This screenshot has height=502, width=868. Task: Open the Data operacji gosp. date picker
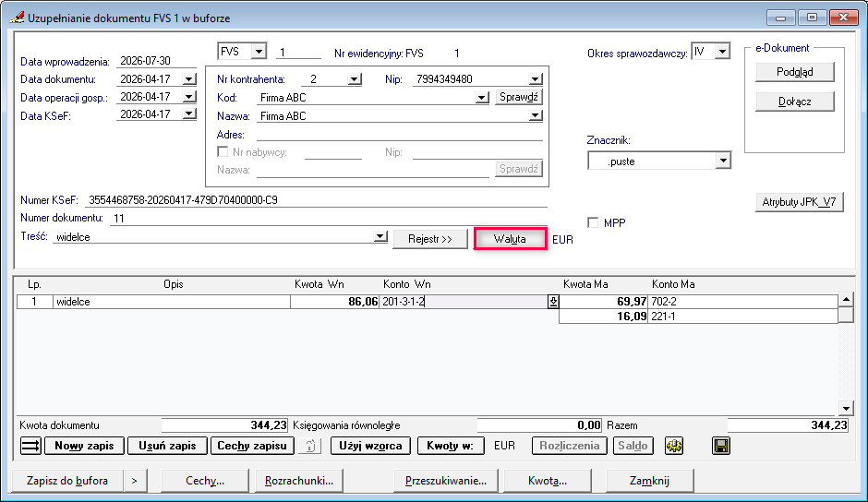click(x=188, y=97)
